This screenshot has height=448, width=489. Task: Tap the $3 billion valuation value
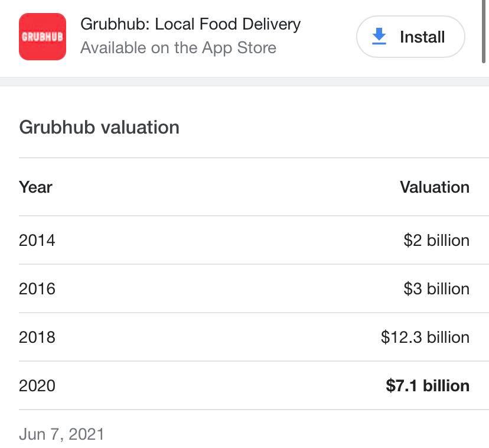(x=436, y=289)
